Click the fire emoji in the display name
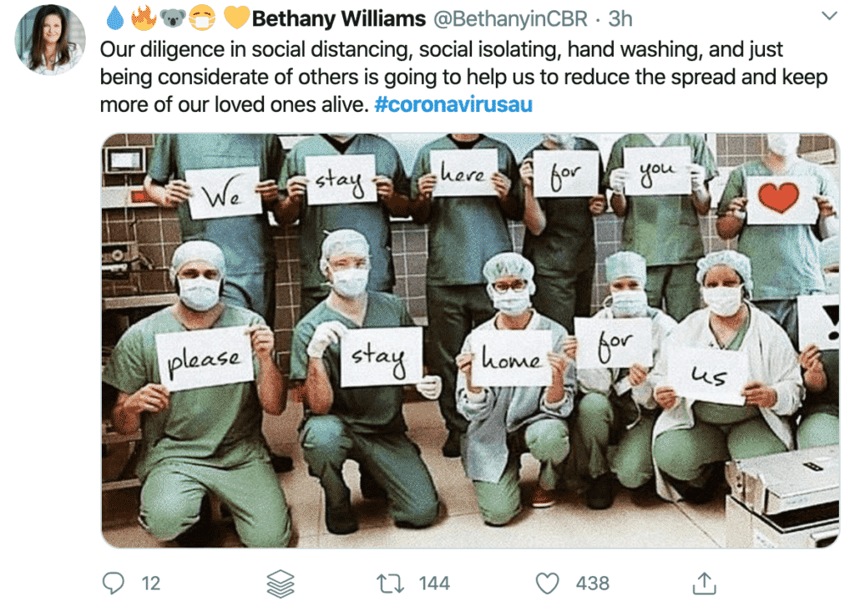855x616 pixels. coord(143,18)
